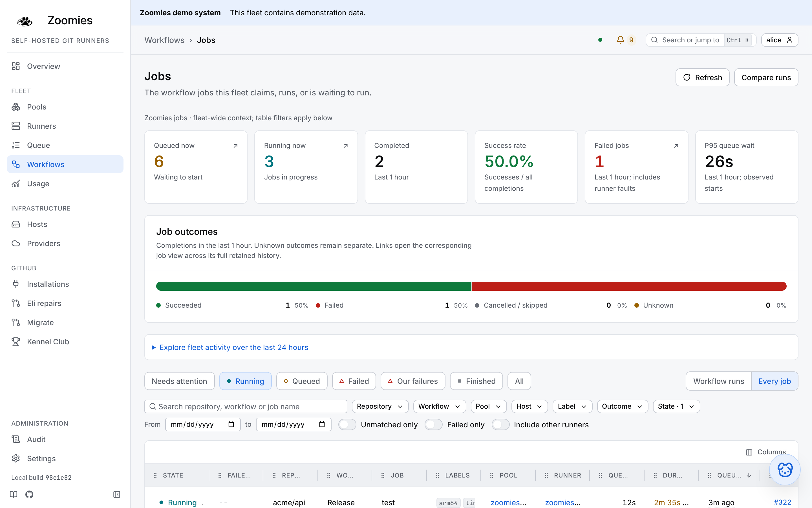Viewport: 812px width, 508px height.
Task: Open Running now card arrow link
Action: (x=346, y=146)
